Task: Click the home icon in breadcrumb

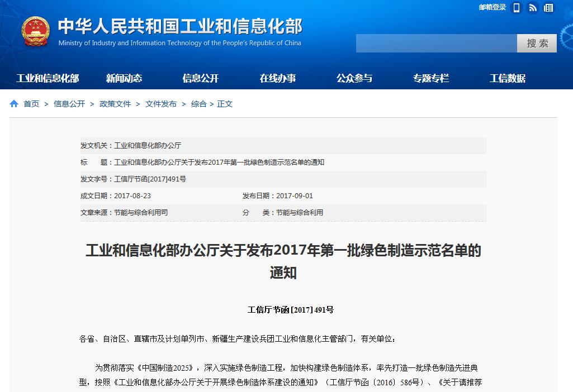Action: 14,104
